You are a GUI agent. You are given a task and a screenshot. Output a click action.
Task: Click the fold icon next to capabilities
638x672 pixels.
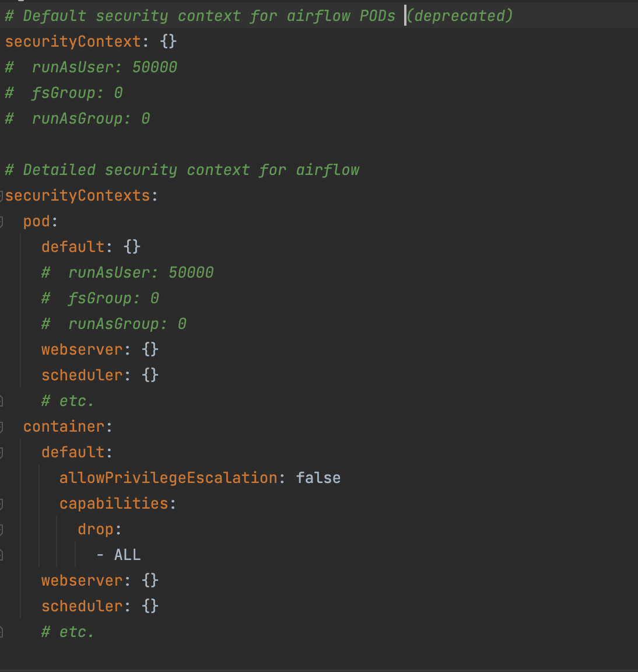[x=2, y=503]
